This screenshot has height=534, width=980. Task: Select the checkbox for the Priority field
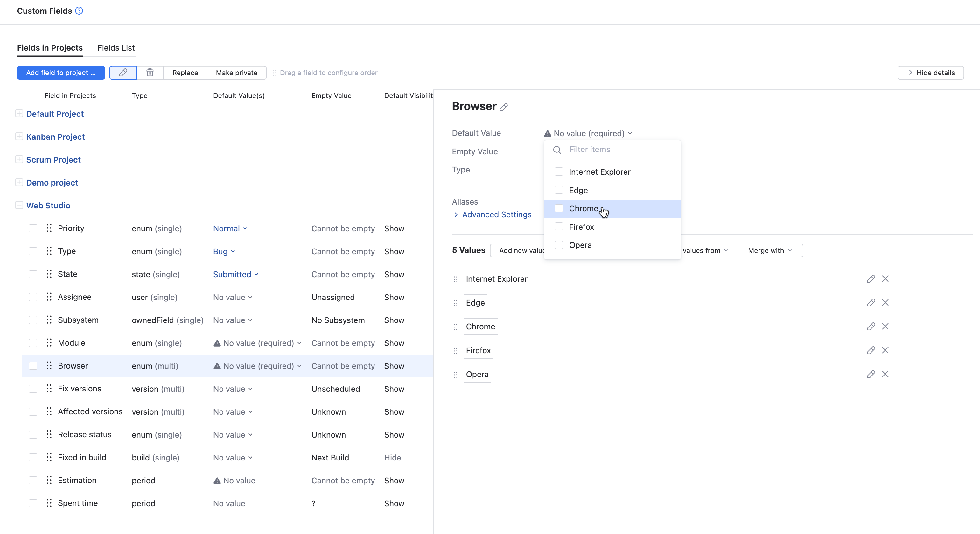[x=33, y=228]
